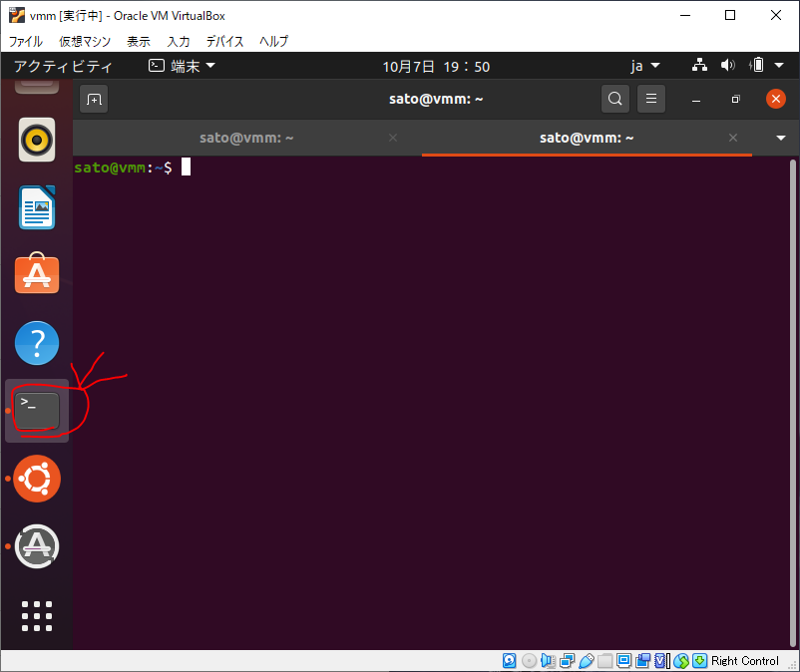Click the shared folders status icon
Viewport: 800px width, 672px height.
(605, 661)
